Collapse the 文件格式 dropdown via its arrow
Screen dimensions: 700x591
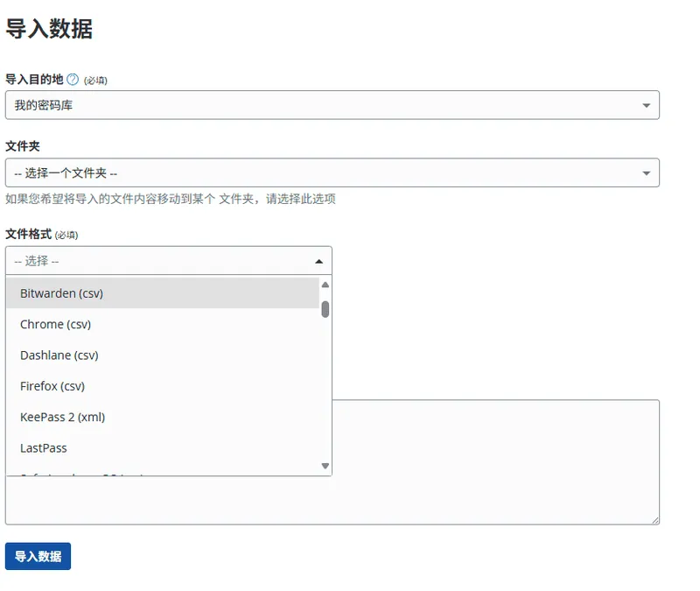click(x=318, y=261)
